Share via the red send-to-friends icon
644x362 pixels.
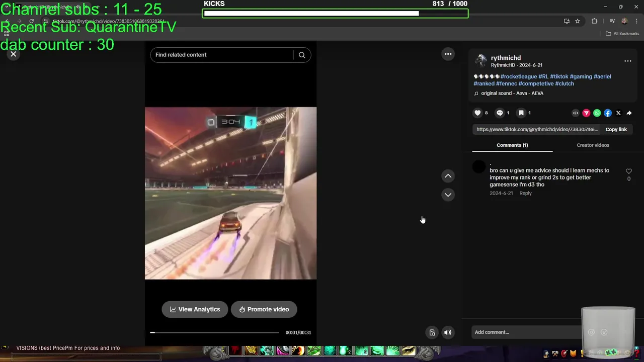tap(586, 113)
